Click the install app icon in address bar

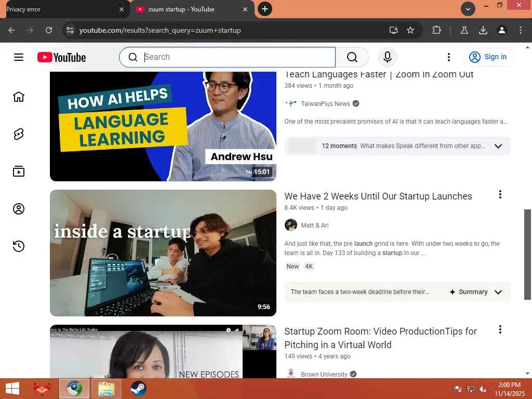tap(394, 30)
